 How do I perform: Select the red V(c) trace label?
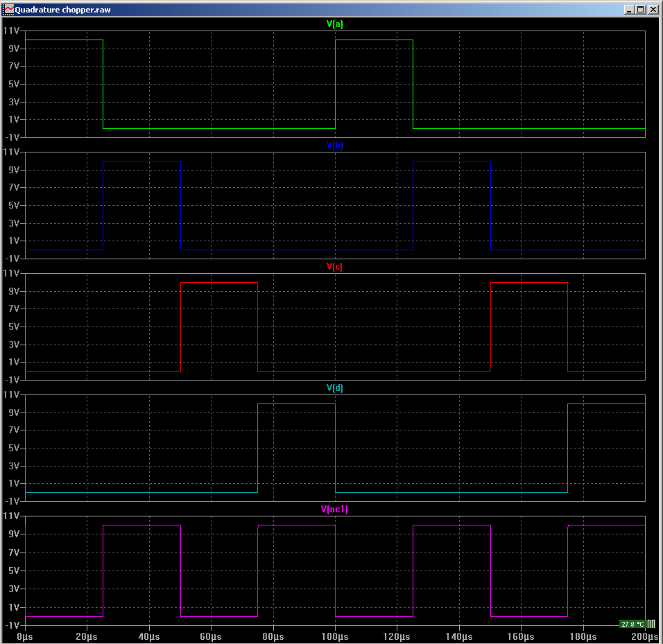coord(334,267)
